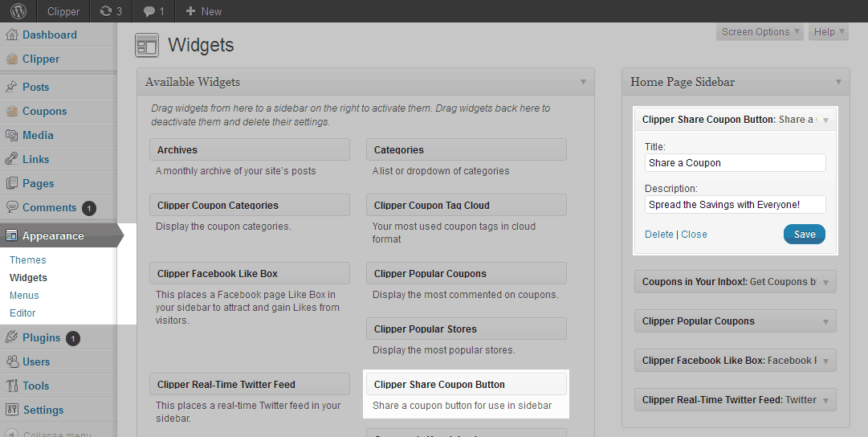The width and height of the screenshot is (868, 437).
Task: Click the Posts pushpin icon
Action: [x=11, y=87]
